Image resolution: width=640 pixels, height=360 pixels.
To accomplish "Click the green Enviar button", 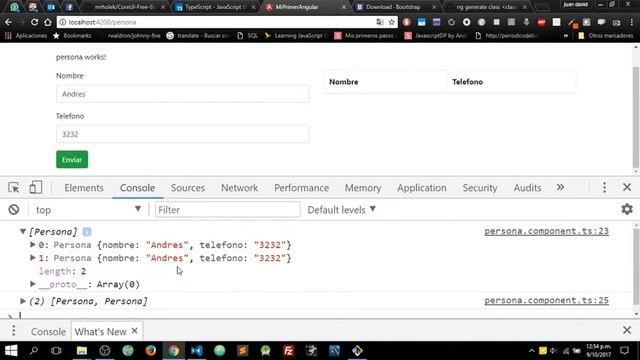I will pyautogui.click(x=72, y=160).
